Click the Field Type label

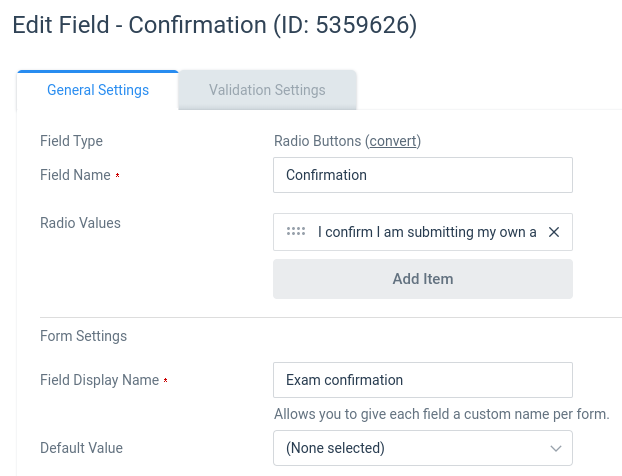tap(71, 141)
